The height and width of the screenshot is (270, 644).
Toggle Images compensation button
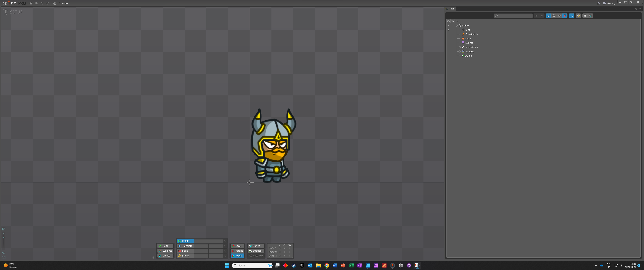256,251
